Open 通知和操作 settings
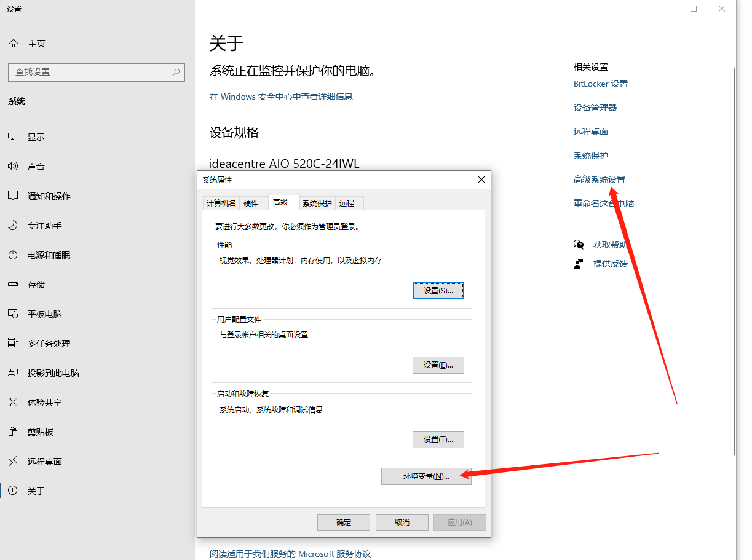The image size is (752, 560). (x=46, y=195)
